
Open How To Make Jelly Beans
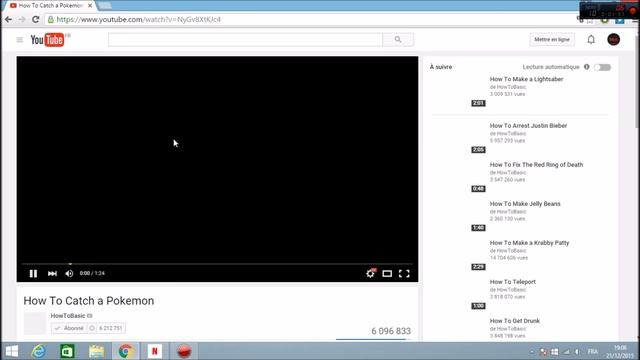[x=525, y=204]
